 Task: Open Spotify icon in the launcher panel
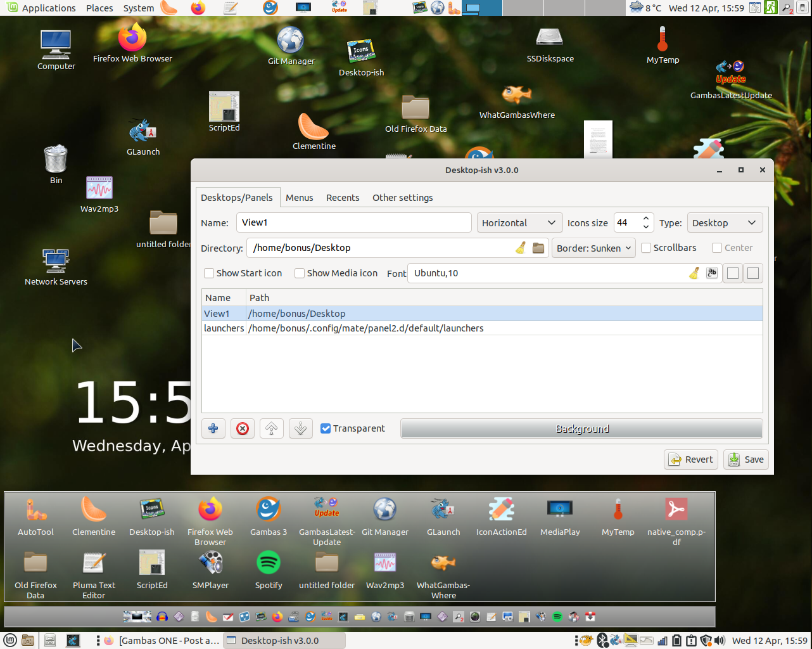269,563
